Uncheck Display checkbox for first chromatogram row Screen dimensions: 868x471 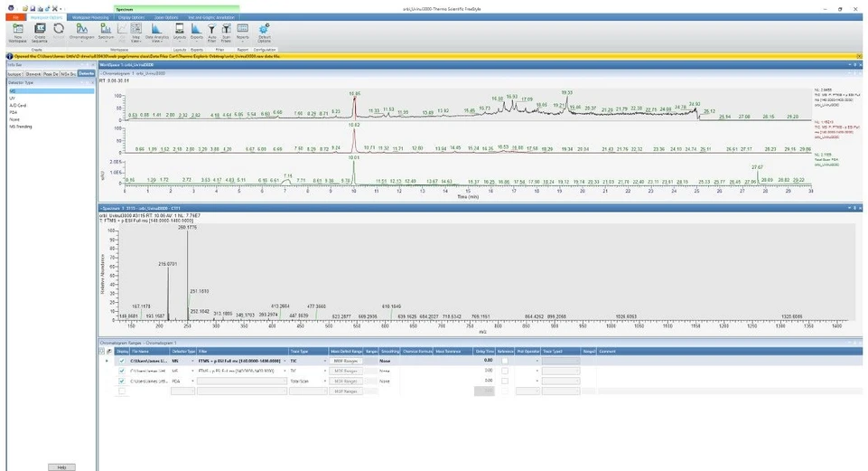pyautogui.click(x=122, y=361)
